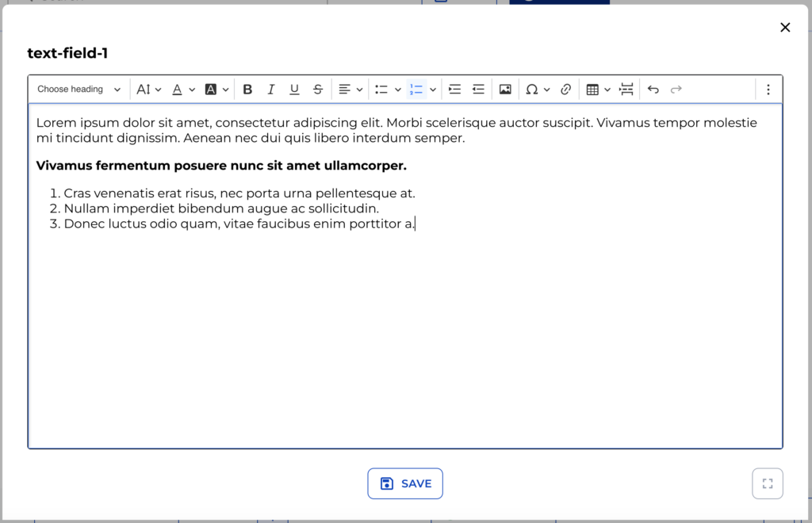
Task: Apply Italic formatting
Action: pos(270,89)
